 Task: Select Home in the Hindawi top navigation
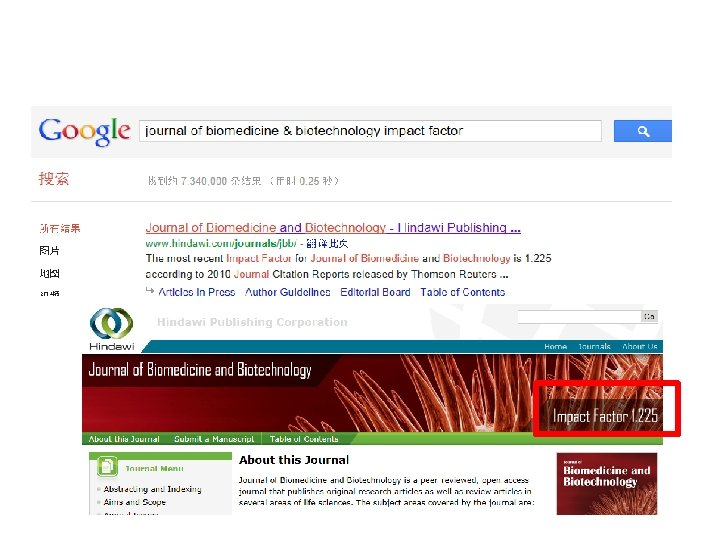pos(556,347)
